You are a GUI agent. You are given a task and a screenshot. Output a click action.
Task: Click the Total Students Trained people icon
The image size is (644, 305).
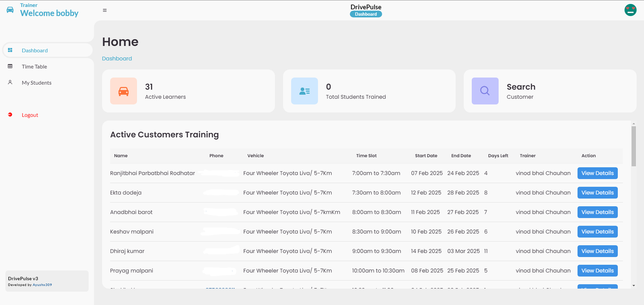point(304,91)
